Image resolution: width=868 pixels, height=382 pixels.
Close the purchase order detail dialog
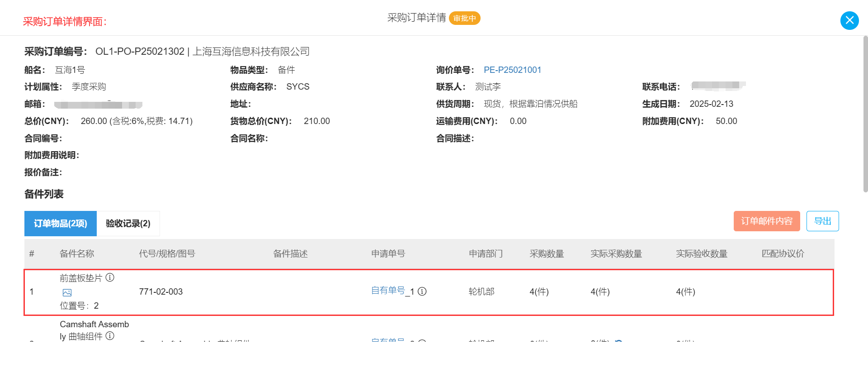849,20
